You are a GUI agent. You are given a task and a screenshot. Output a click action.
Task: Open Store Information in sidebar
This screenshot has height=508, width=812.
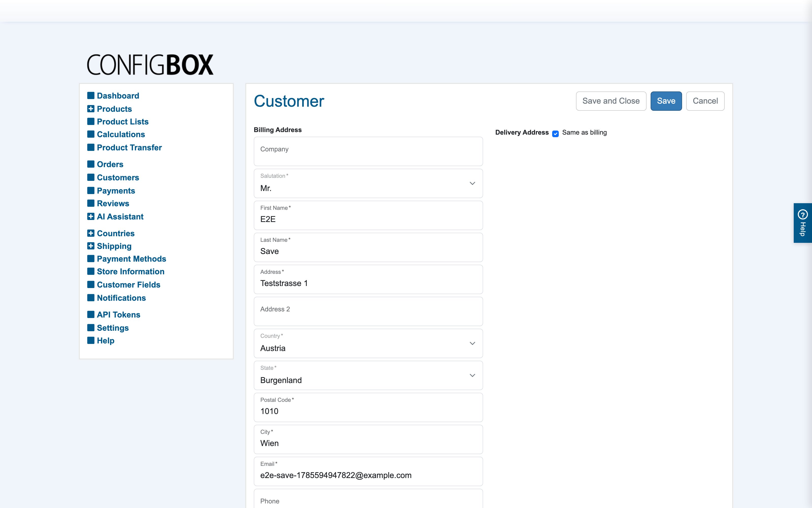(x=130, y=272)
